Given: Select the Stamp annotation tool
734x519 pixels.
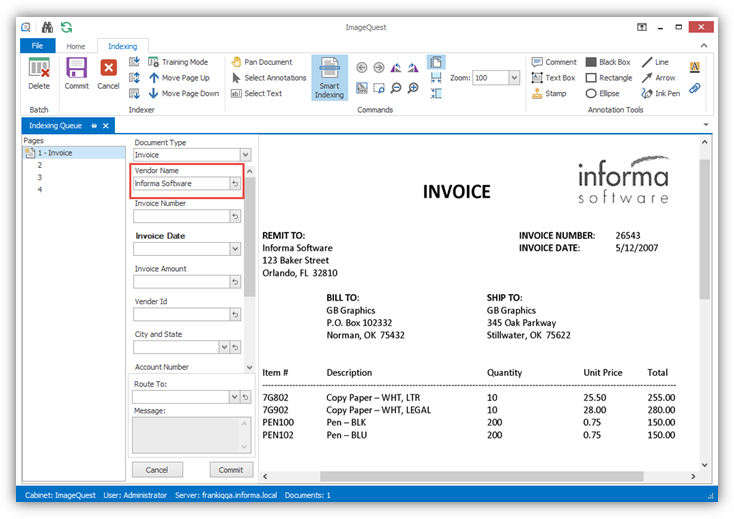Looking at the screenshot, I should pos(549,94).
